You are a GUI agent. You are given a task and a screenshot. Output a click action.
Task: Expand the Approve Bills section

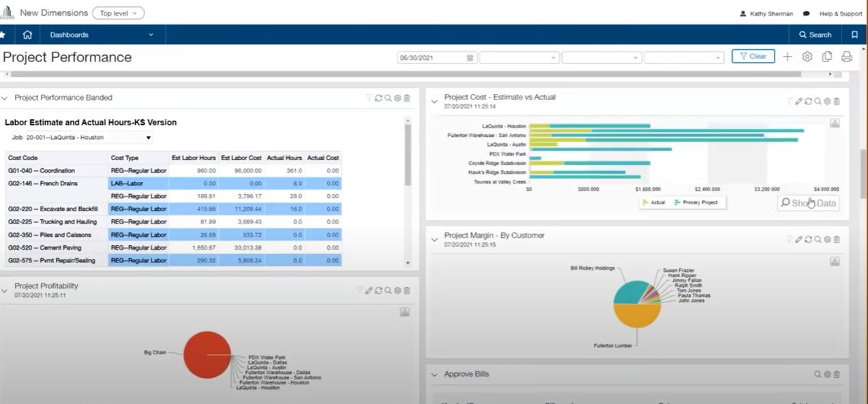434,374
